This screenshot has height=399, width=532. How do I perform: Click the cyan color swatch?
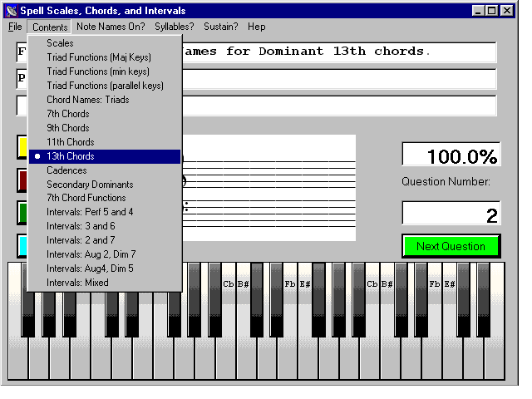point(22,246)
